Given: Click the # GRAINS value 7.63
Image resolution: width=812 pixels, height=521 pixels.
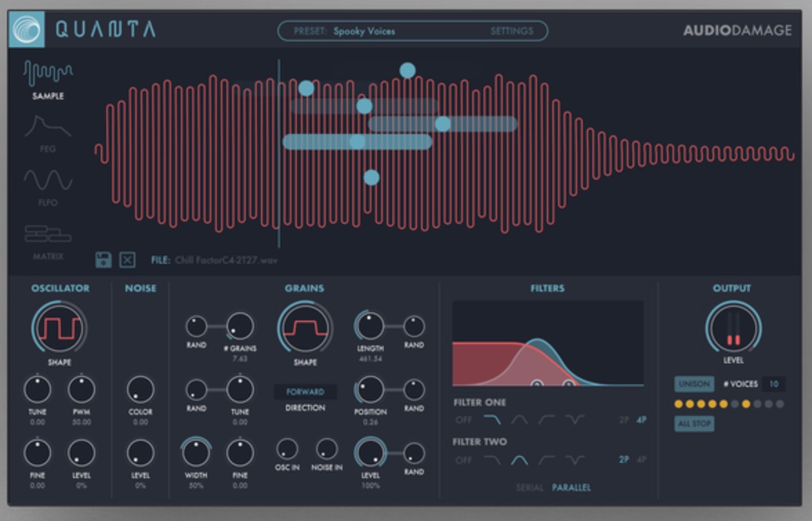Looking at the screenshot, I should coord(240,359).
